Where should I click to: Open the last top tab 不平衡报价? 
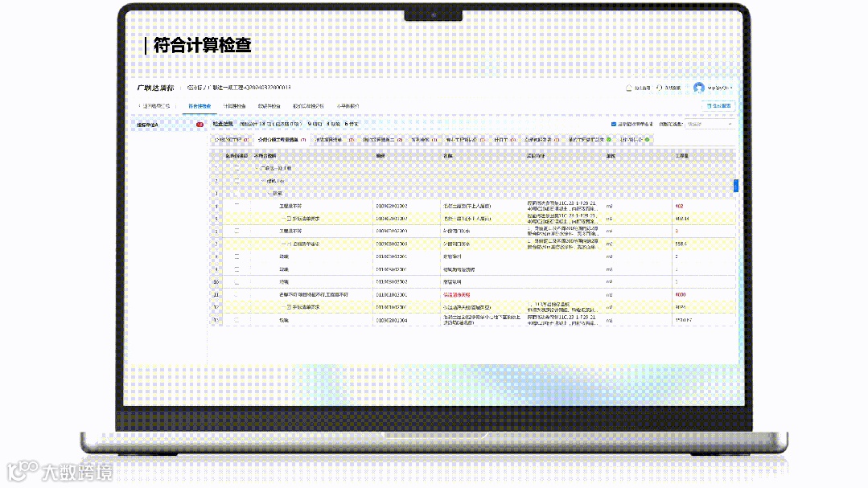(x=348, y=105)
